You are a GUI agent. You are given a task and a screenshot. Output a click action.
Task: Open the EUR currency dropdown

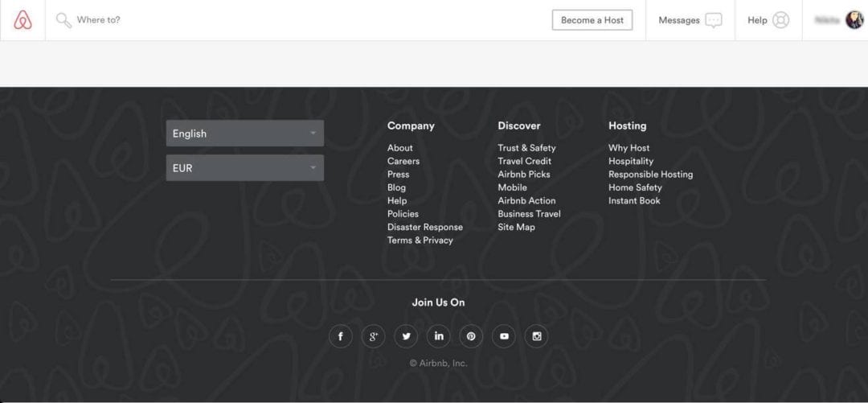coord(244,168)
